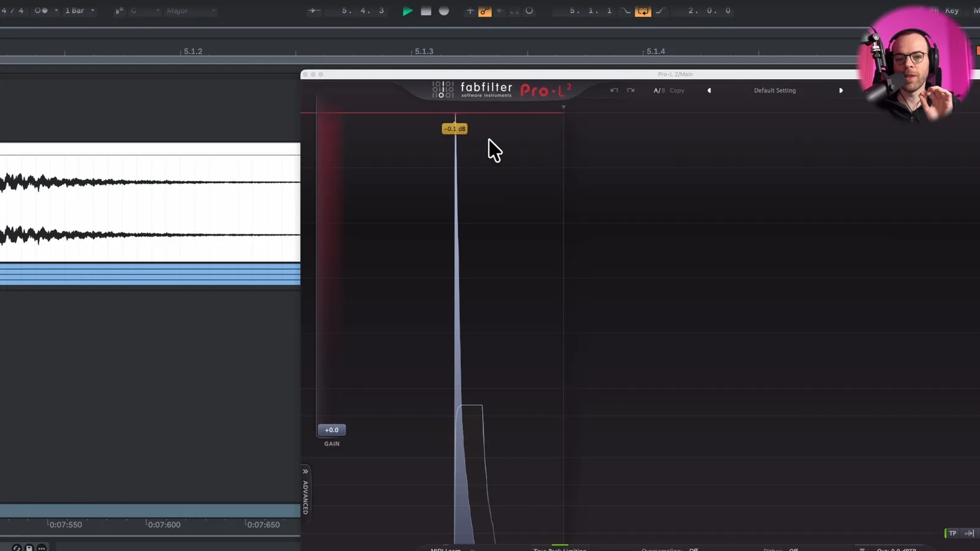The height and width of the screenshot is (551, 980).
Task: Toggle the orange Loop switch
Action: pos(643,11)
